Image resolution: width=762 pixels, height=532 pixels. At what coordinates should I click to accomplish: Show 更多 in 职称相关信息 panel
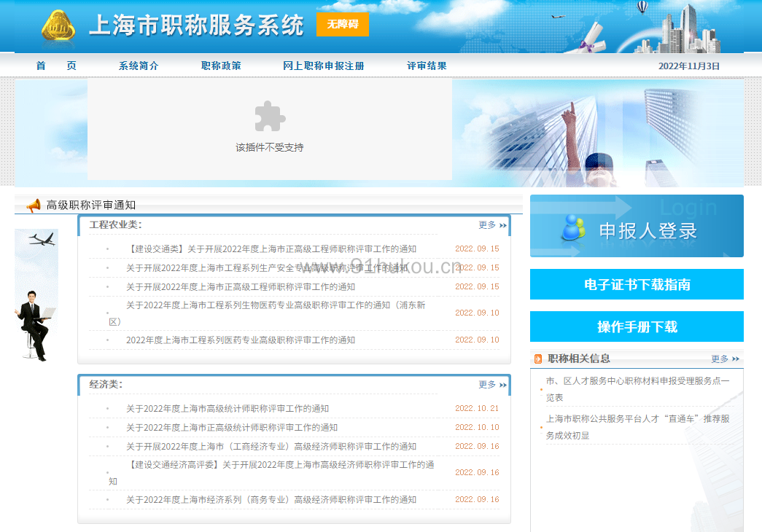pyautogui.click(x=724, y=359)
